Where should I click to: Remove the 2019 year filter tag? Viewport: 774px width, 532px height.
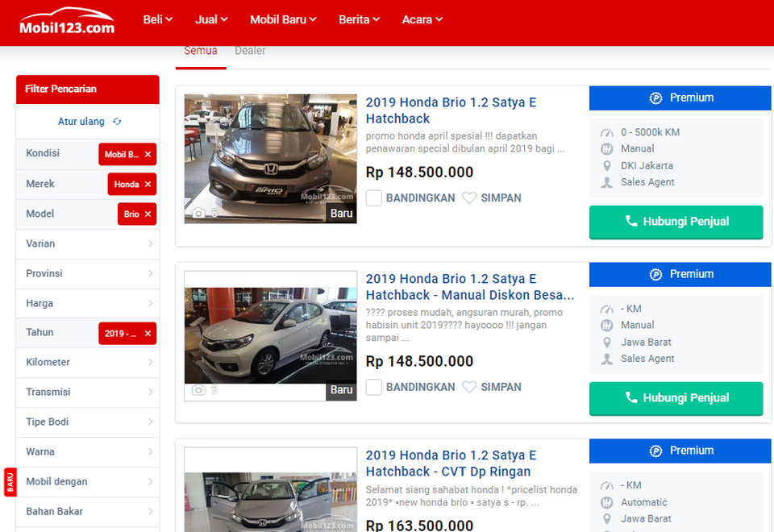[148, 334]
